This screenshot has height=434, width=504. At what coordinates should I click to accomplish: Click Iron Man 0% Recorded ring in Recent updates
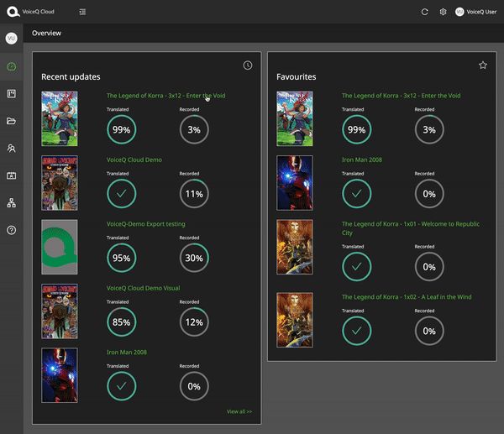coord(194,386)
